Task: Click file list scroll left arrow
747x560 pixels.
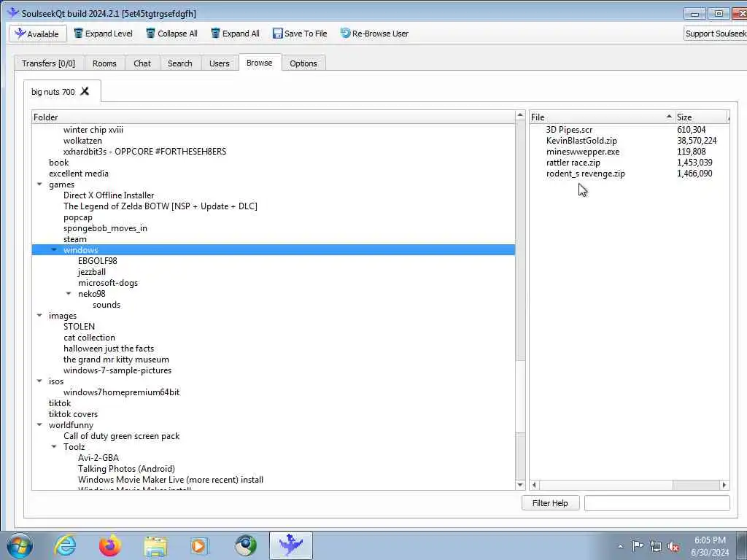Action: (x=535, y=485)
